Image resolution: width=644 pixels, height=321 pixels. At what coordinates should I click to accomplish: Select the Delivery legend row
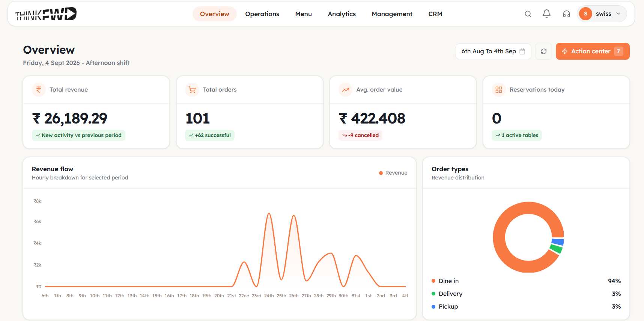(526, 294)
